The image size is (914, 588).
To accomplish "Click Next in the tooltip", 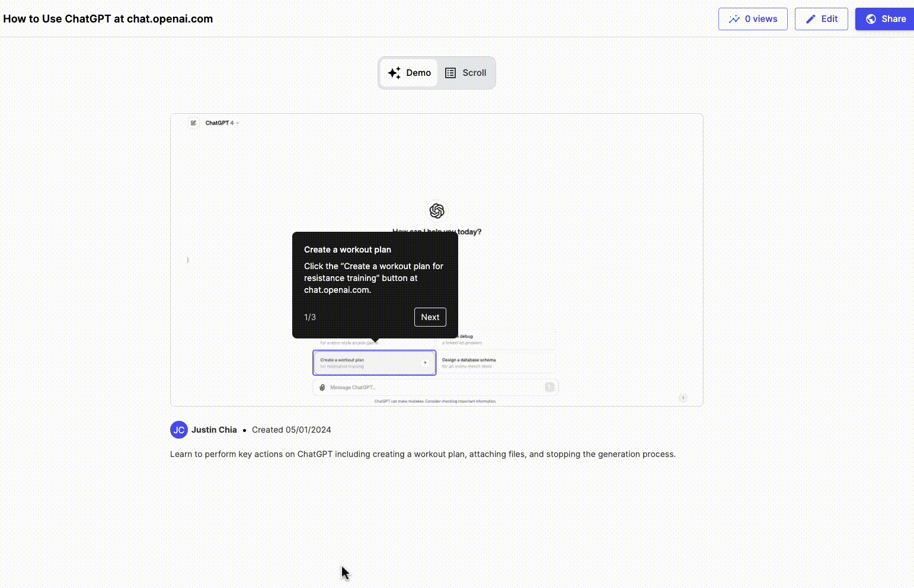I will click(430, 317).
